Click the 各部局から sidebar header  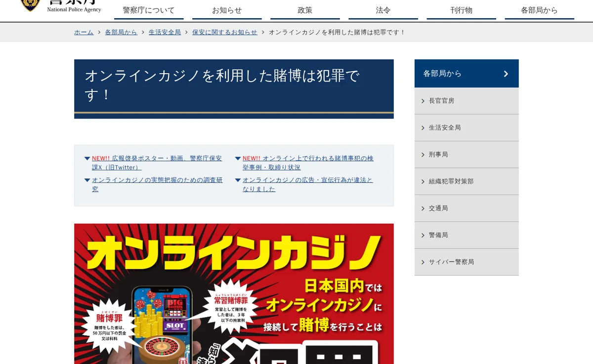point(466,74)
